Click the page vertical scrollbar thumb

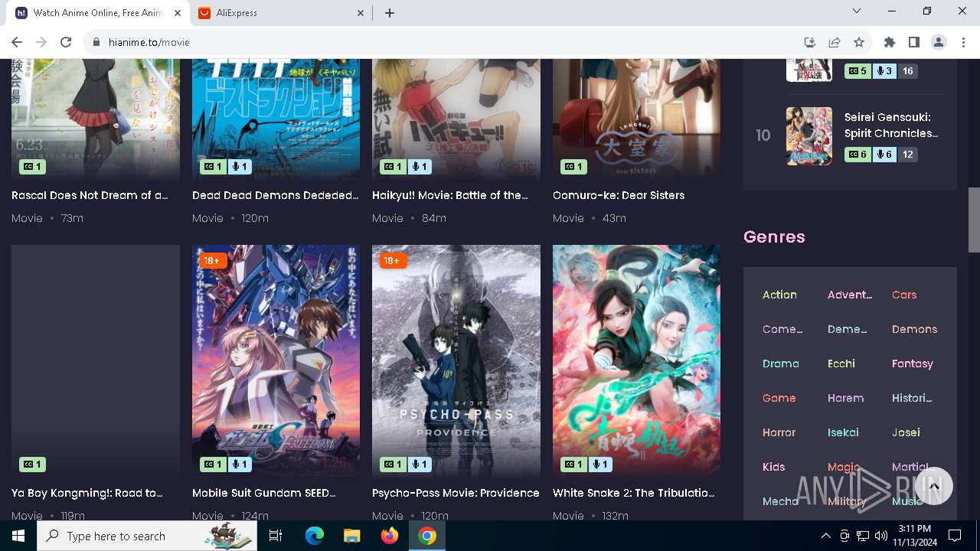tap(974, 220)
